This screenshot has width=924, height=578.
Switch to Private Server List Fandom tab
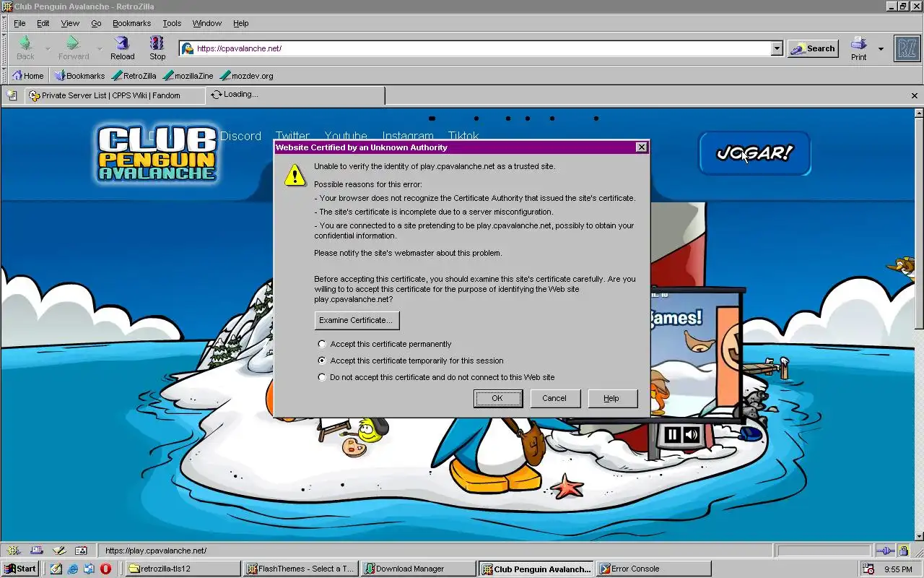pos(115,95)
